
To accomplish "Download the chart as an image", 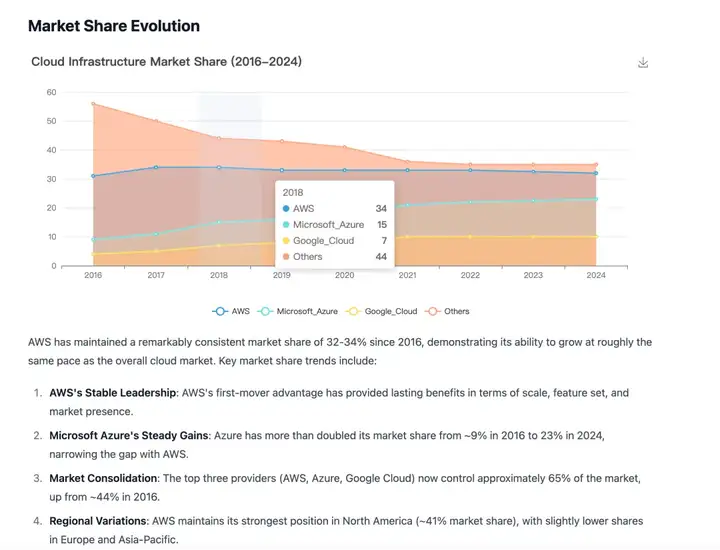I will [643, 62].
